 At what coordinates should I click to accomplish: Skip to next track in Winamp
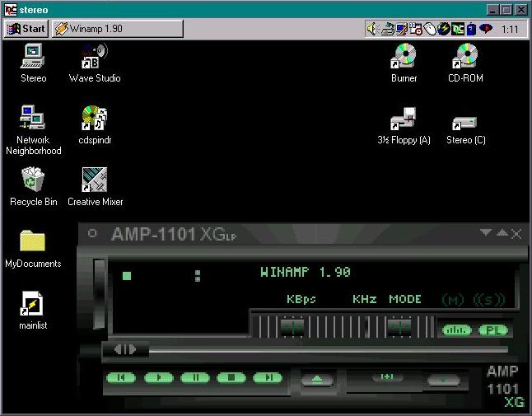coord(268,377)
